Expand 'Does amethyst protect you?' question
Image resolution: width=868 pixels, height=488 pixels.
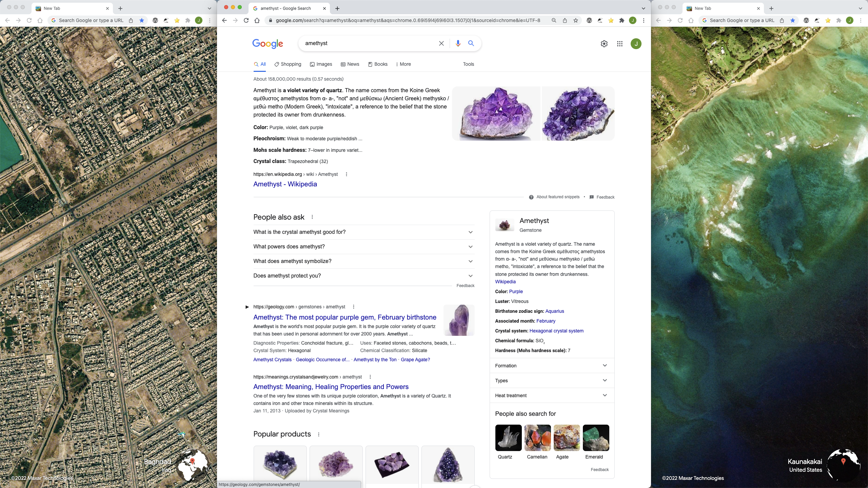[x=363, y=276]
